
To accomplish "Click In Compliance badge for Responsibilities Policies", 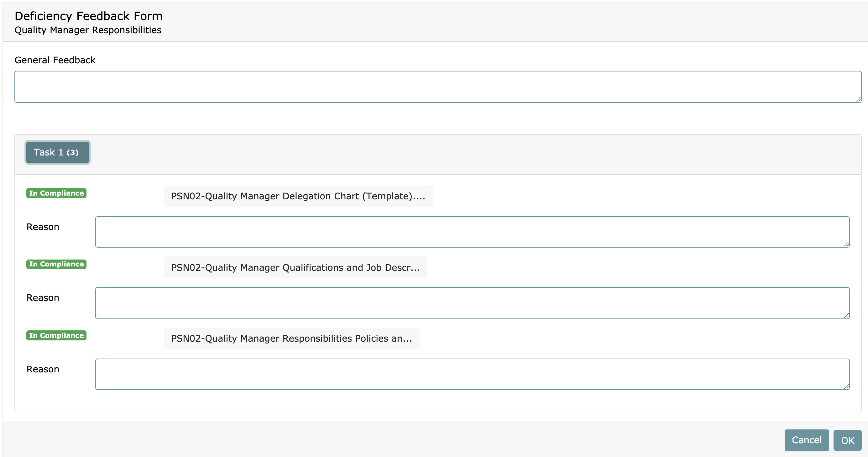I will click(56, 335).
